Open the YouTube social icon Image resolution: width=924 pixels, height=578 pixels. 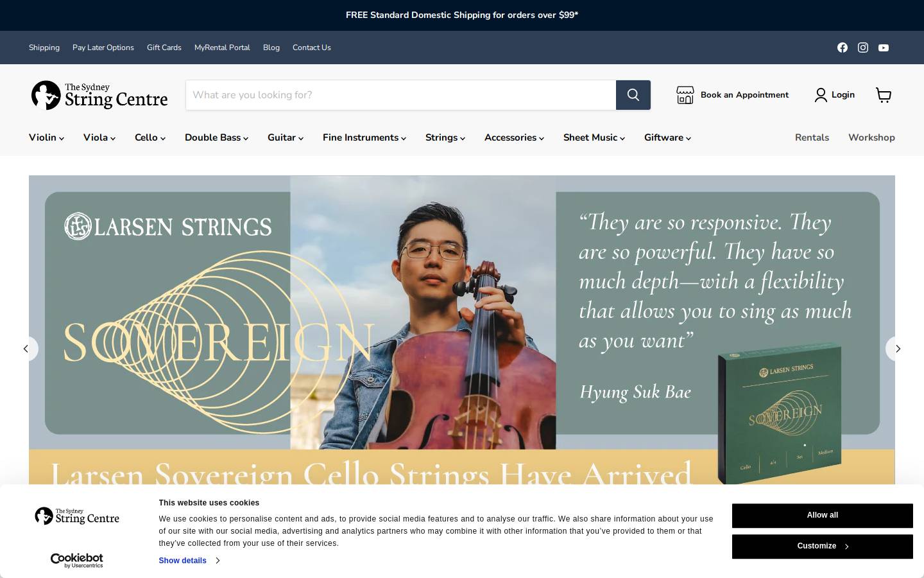(884, 48)
